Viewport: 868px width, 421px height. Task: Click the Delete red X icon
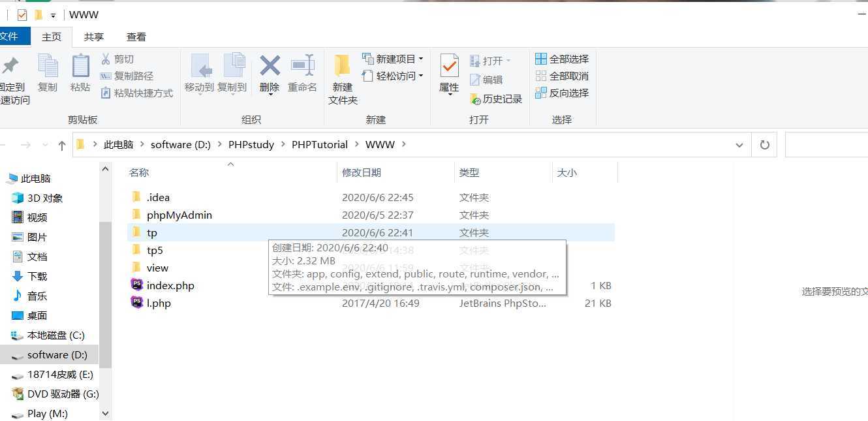[x=270, y=65]
